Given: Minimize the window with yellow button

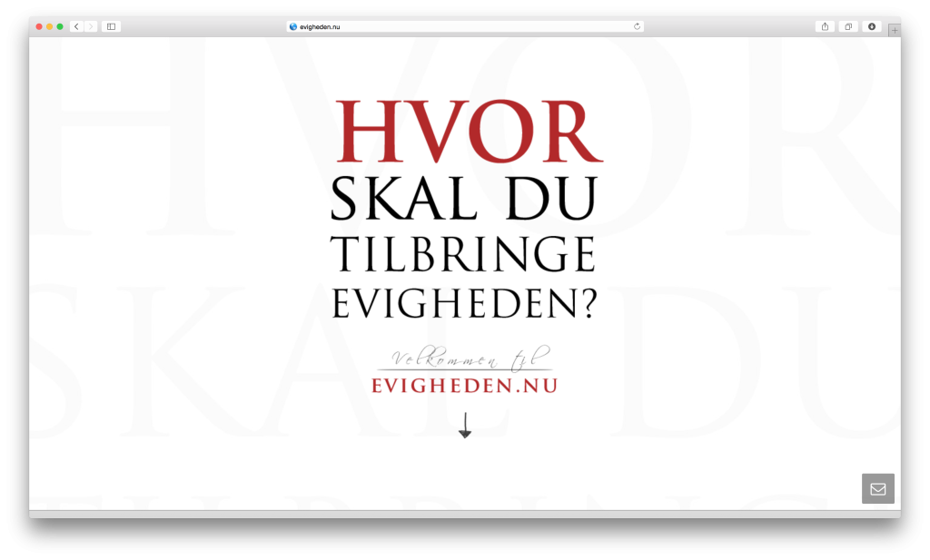Looking at the screenshot, I should (x=50, y=26).
